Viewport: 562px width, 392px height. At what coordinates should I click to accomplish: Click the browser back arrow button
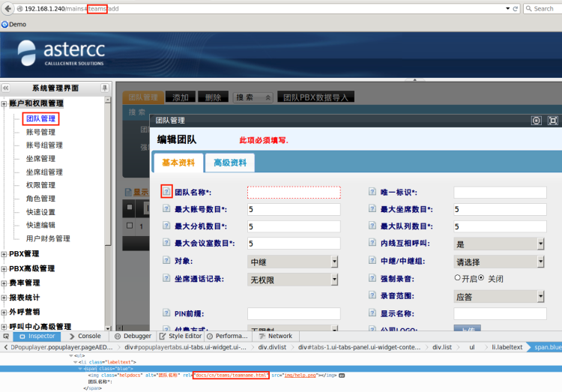click(8, 8)
